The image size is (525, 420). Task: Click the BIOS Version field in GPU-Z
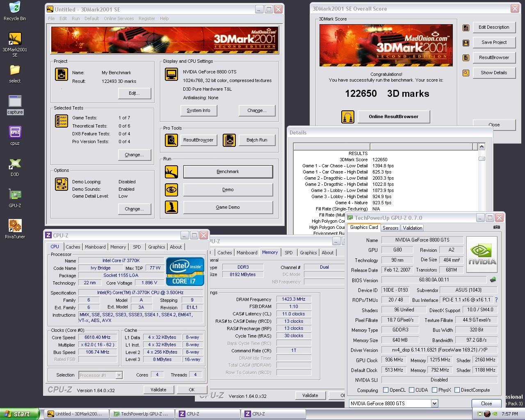pyautogui.click(x=434, y=280)
